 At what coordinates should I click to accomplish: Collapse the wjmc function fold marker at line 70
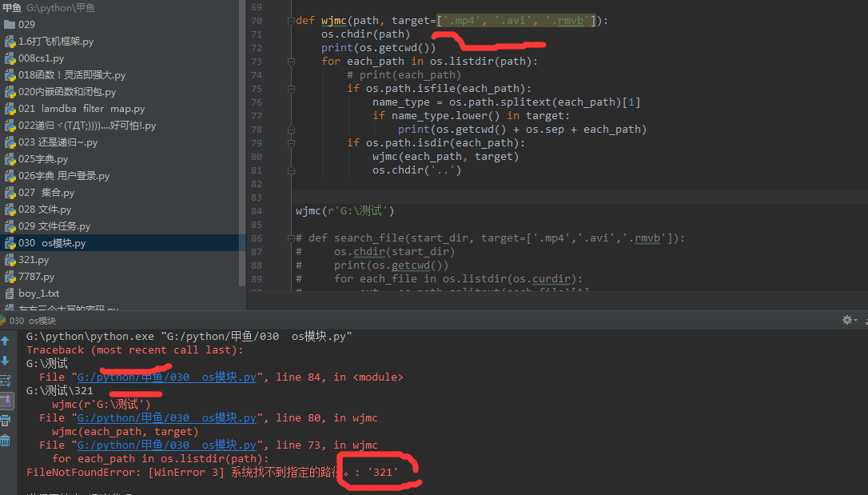click(x=291, y=21)
